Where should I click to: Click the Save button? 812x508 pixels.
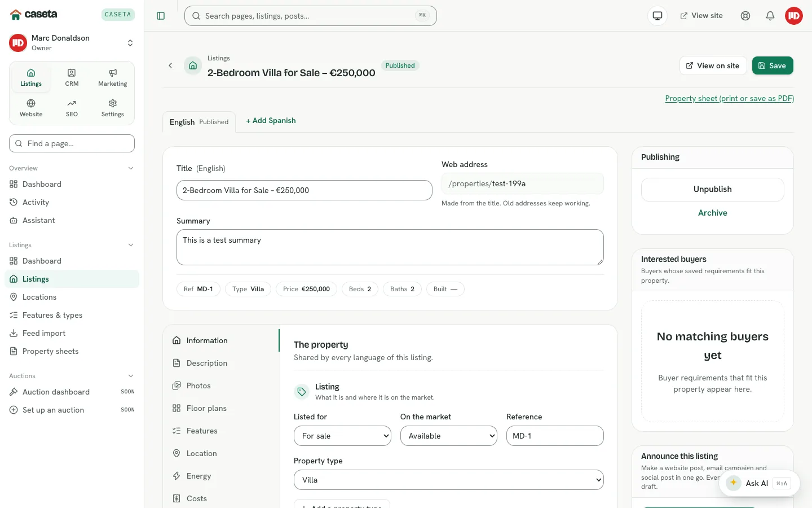pos(773,65)
